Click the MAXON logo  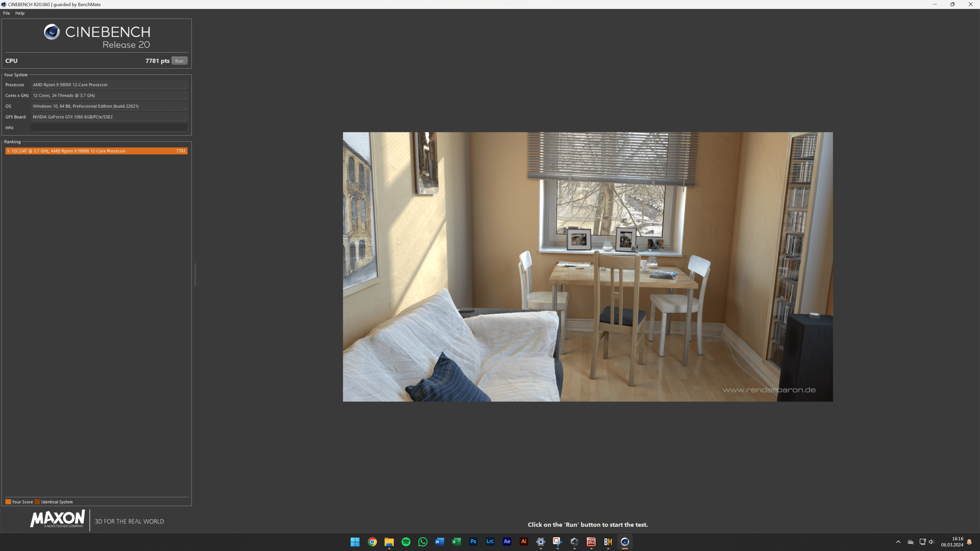(x=57, y=519)
